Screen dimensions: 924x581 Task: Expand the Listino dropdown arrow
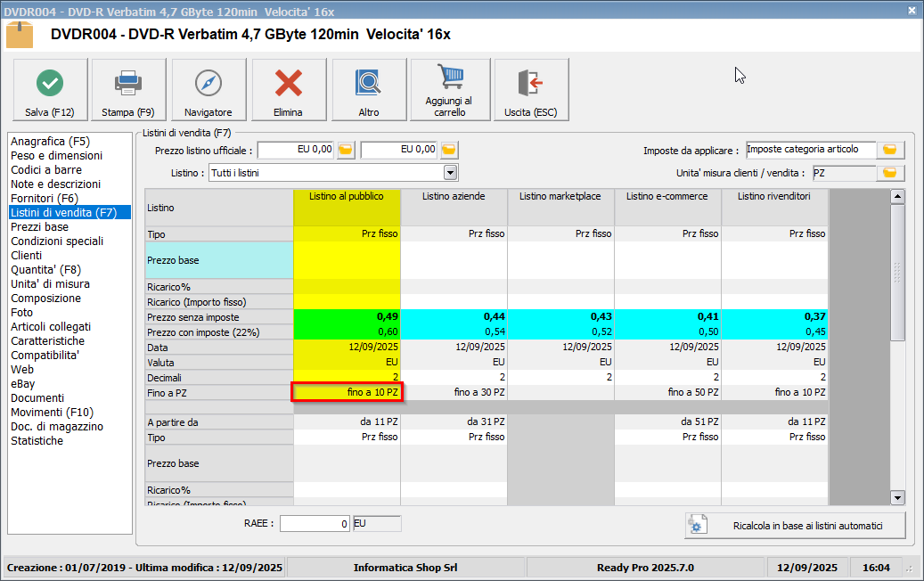click(x=450, y=173)
